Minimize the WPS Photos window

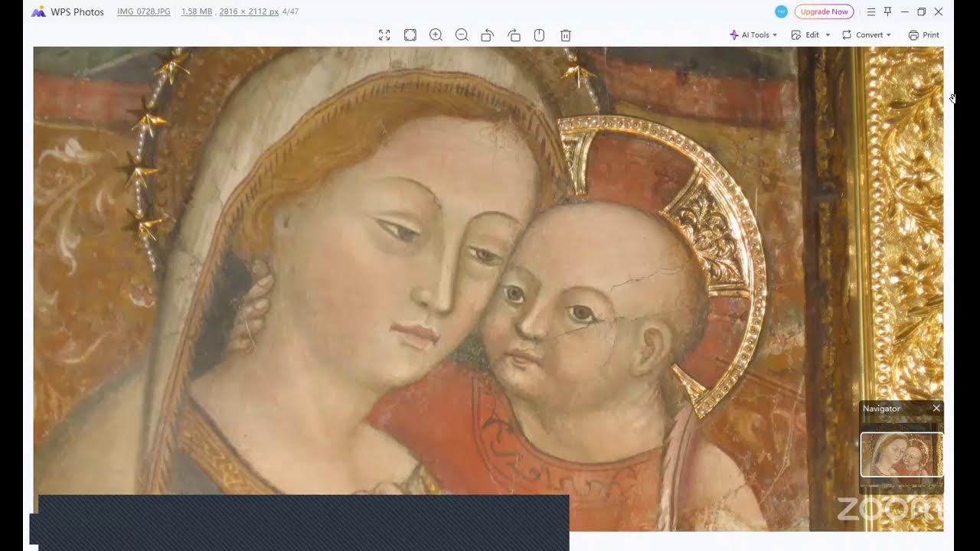click(905, 11)
